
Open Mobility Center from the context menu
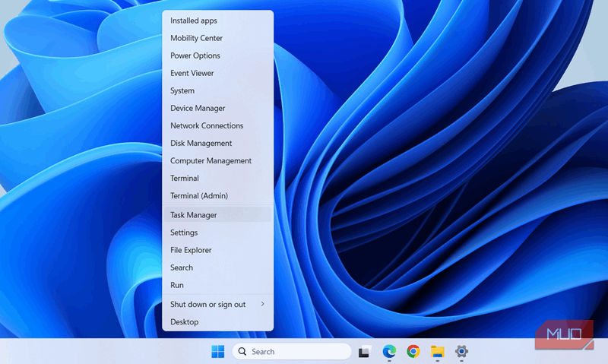point(196,38)
